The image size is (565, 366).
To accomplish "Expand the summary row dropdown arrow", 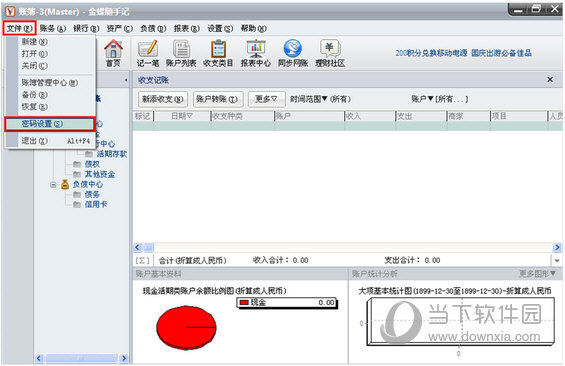I will click(x=557, y=260).
